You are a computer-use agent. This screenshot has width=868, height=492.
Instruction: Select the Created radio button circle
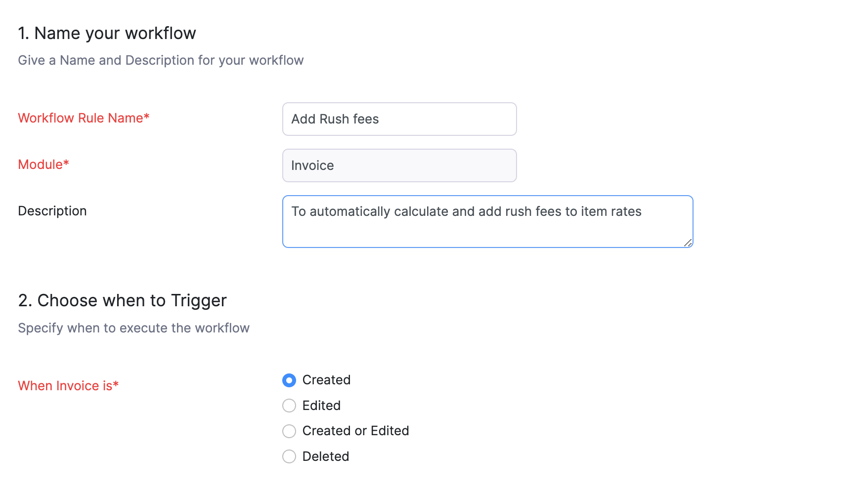click(289, 380)
